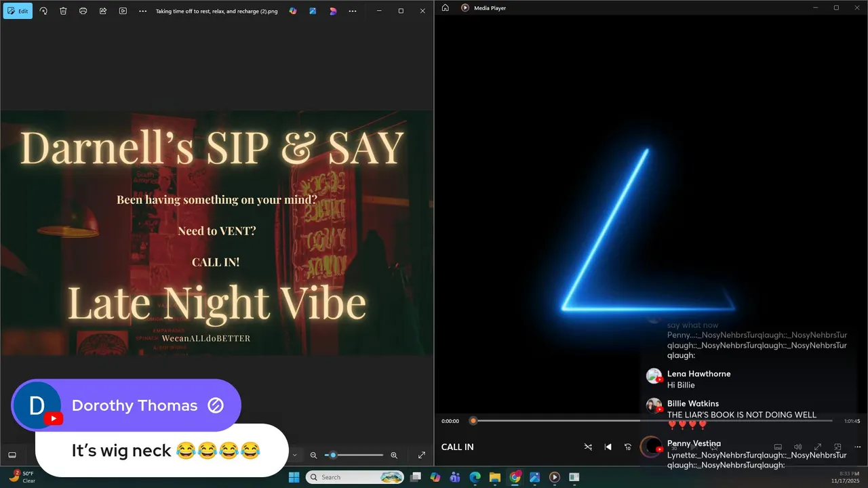Screen dimensions: 868x488
Task: Click the "Hi Billie" chat message
Action: click(x=681, y=385)
